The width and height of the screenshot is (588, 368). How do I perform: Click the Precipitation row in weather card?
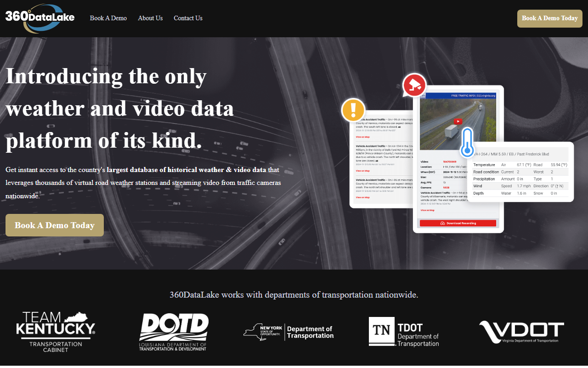[520, 179]
